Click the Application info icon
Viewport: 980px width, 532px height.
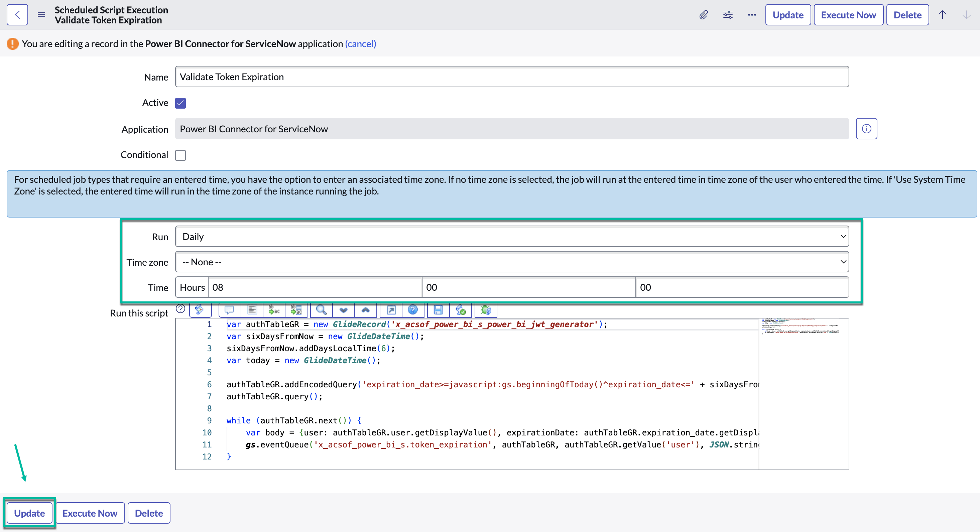tap(866, 129)
